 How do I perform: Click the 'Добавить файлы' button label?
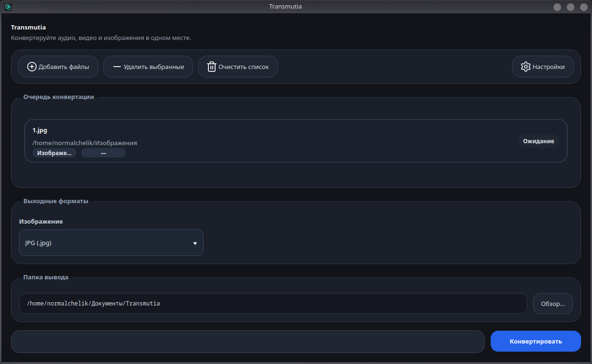(64, 67)
